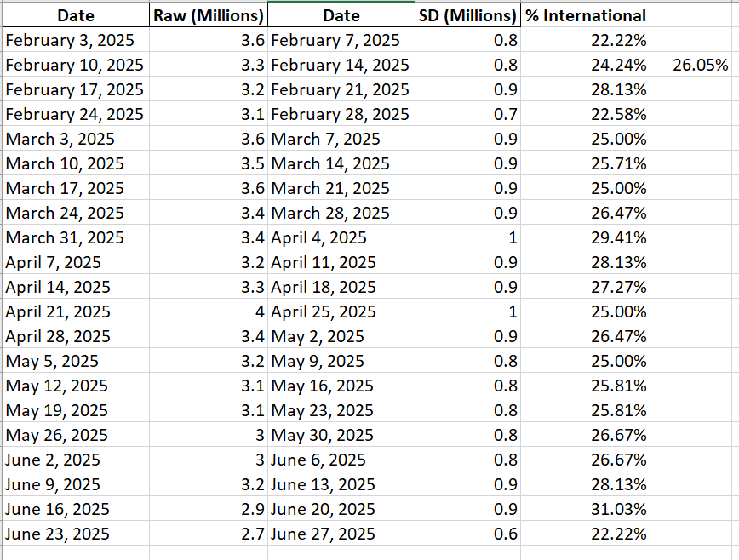Click cell 'March 14, 2025'
This screenshot has width=739, height=560.
(341, 163)
